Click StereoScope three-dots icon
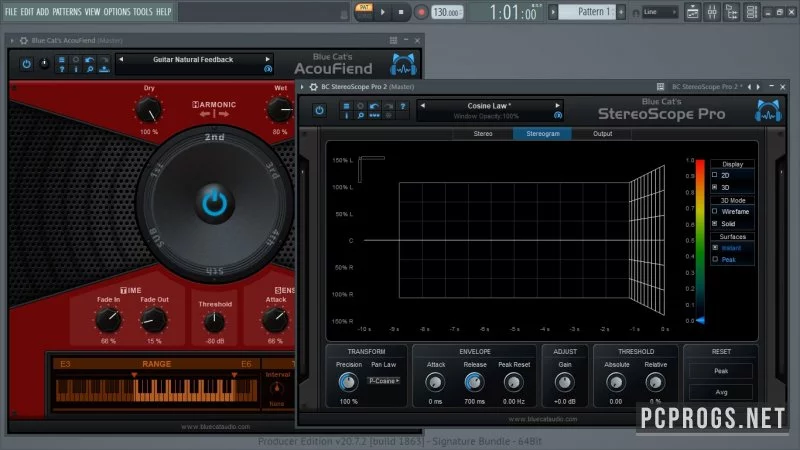Screen dimensions: 800x450 tap(374, 116)
